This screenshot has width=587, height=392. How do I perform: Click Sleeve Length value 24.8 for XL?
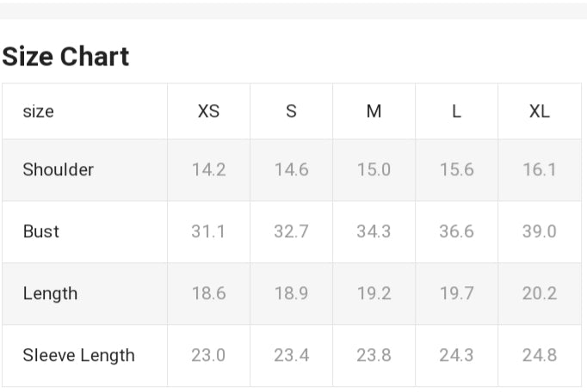539,355
